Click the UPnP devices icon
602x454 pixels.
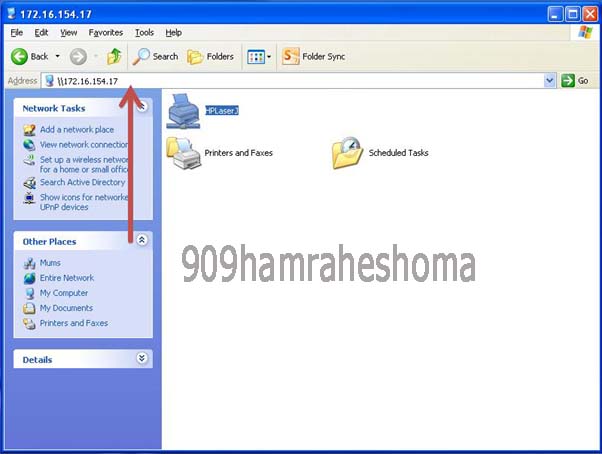pos(29,198)
